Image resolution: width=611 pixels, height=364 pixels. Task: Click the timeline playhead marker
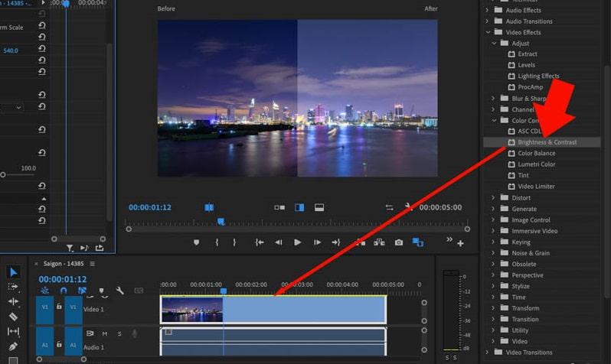coord(224,291)
